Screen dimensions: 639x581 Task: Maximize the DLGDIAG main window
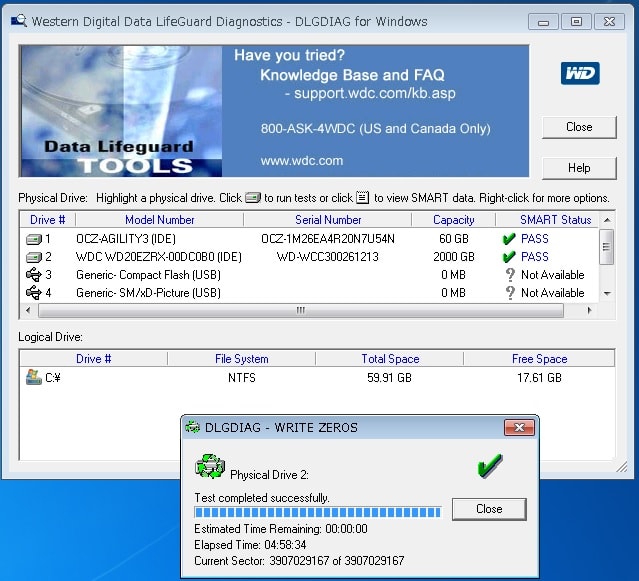tap(576, 22)
